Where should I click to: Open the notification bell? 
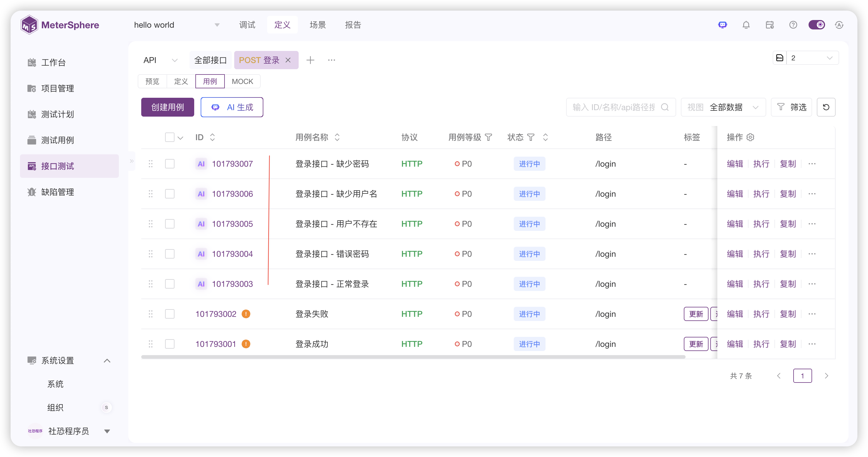746,25
